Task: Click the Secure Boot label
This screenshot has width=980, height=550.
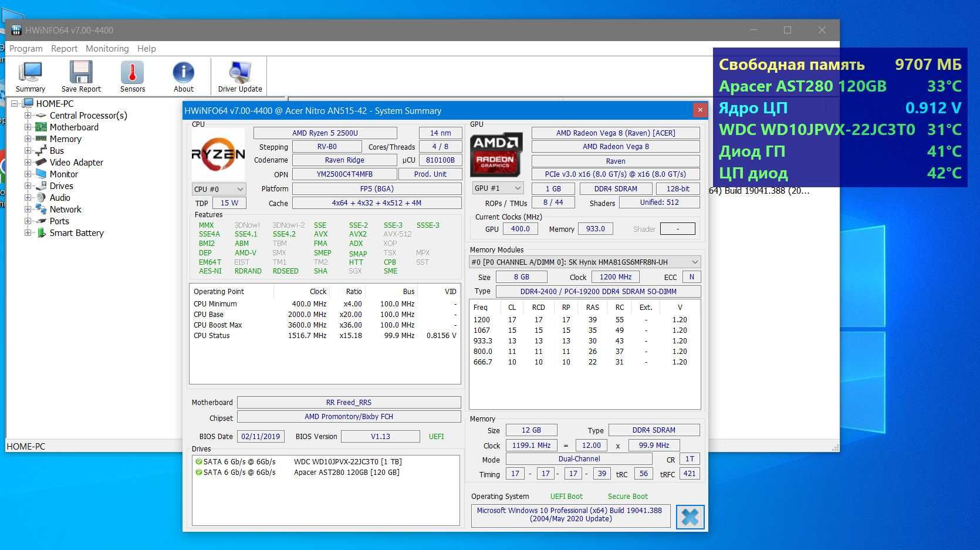Action: coord(627,497)
